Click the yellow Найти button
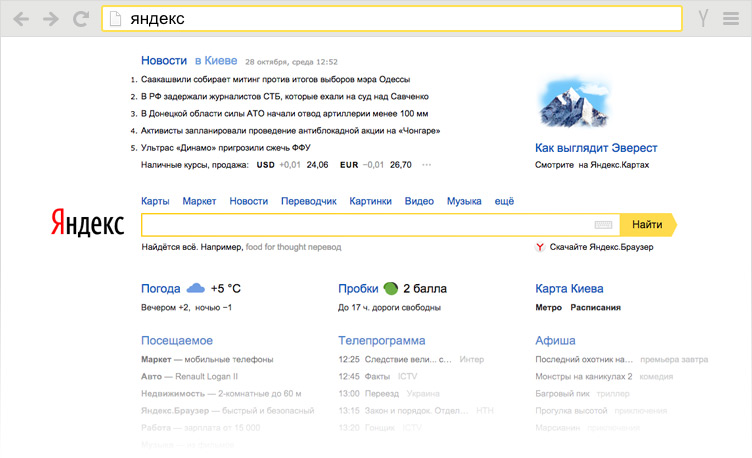Image resolution: width=752 pixels, height=458 pixels. point(648,225)
